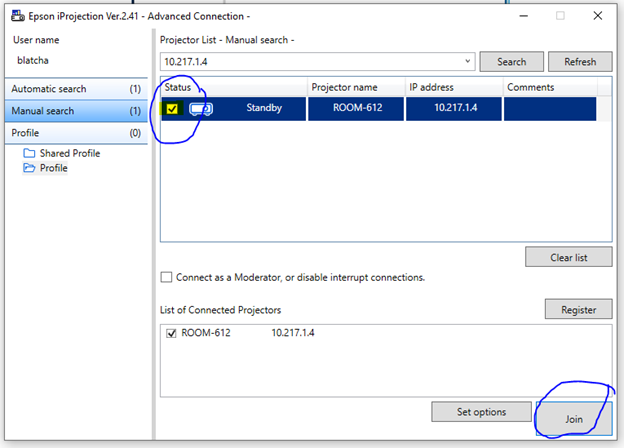Sort by Projector name column header
This screenshot has width=624, height=448.
pos(356,87)
